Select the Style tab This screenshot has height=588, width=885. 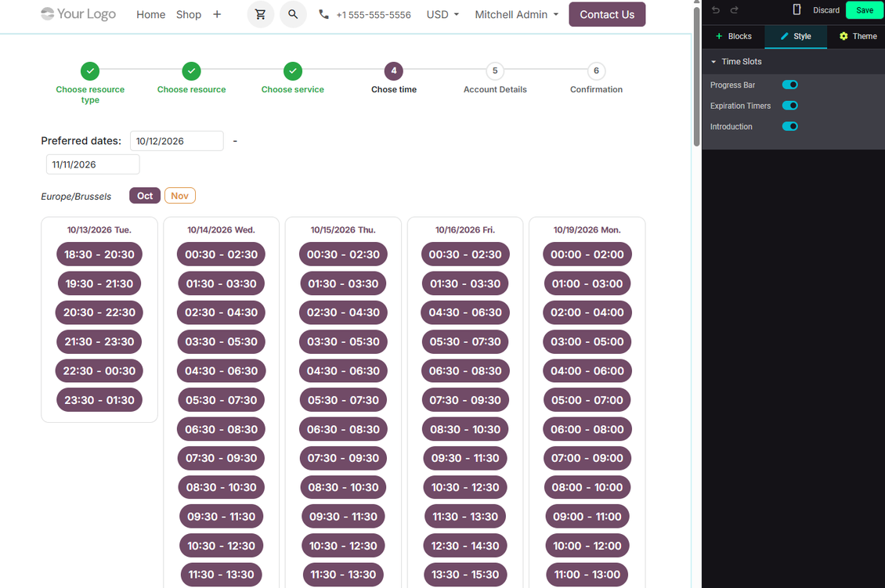click(796, 36)
